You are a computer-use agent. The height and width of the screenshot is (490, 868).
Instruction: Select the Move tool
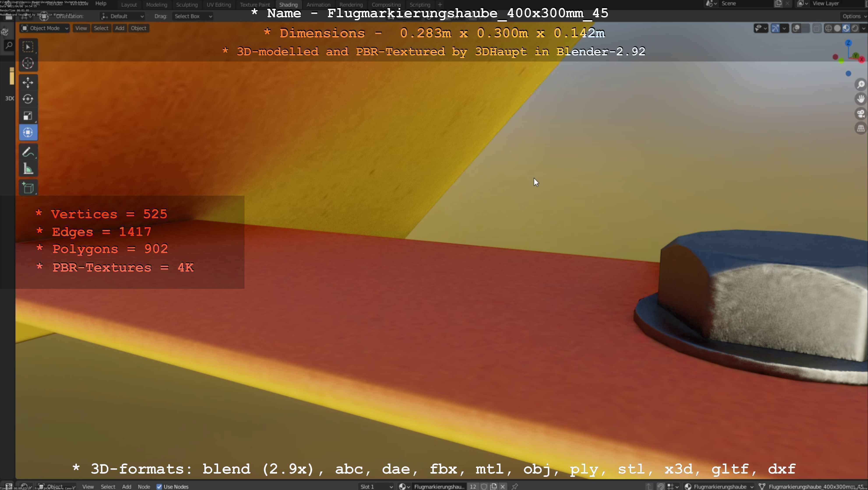pos(28,83)
